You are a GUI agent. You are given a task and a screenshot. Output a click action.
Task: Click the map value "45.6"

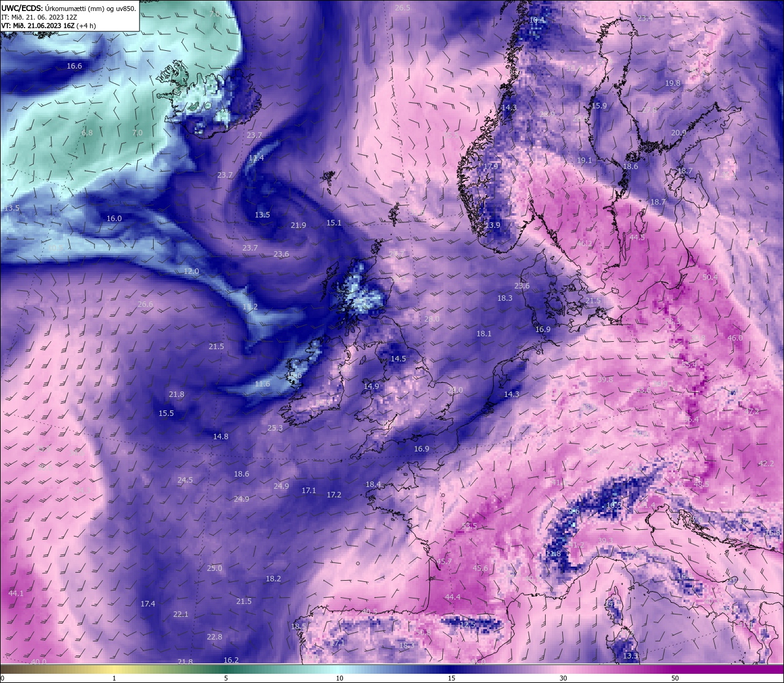[480, 568]
